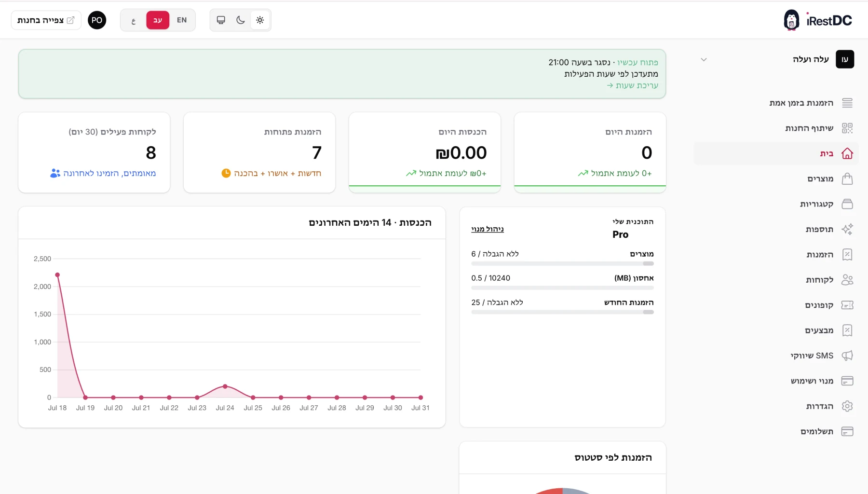This screenshot has width=868, height=494.
Task: Switch the language to Arabic 'ع'
Action: [x=134, y=20]
